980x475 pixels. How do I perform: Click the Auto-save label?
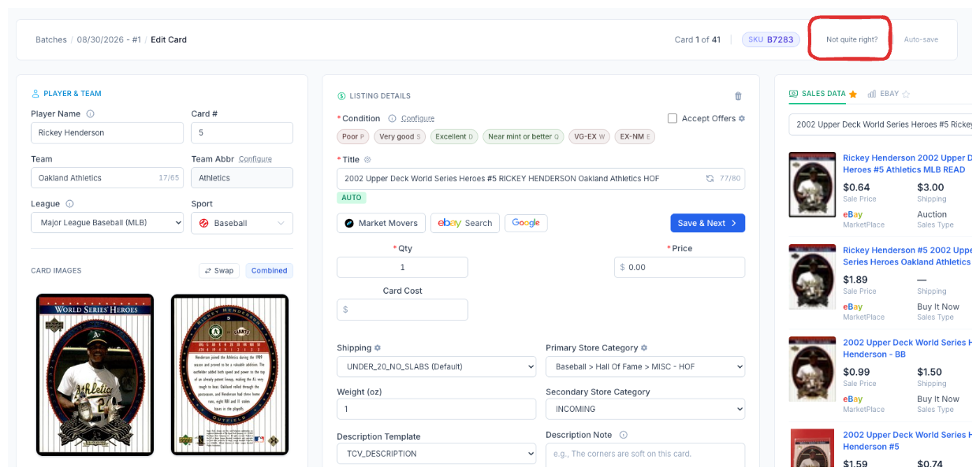[921, 39]
